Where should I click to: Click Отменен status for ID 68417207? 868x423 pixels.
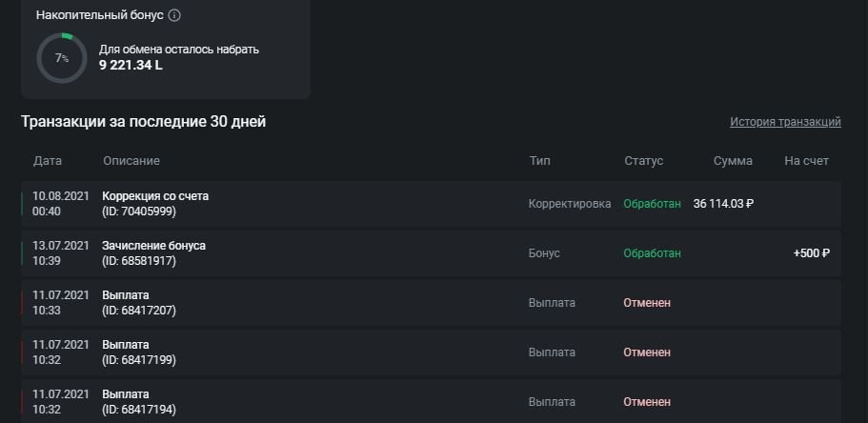click(x=647, y=303)
